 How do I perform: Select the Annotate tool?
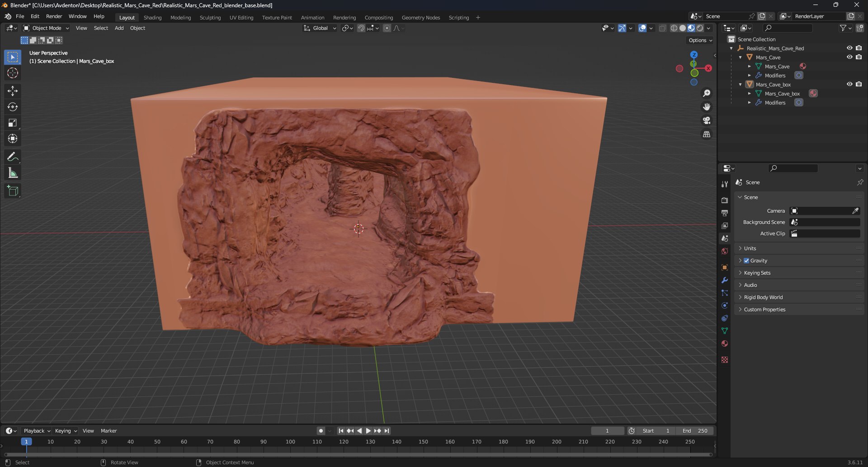(x=13, y=157)
